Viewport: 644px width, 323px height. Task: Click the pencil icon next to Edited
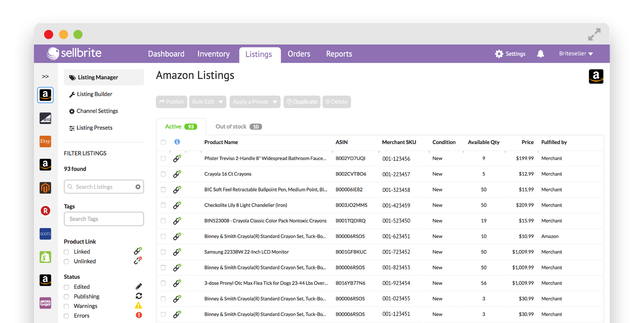(139, 286)
